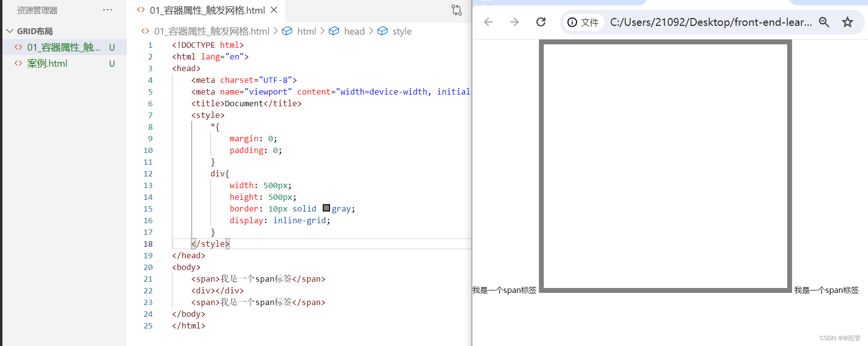Screen dimensions: 868x346
Task: Collapse the GRID布局 folder
Action: [10, 31]
